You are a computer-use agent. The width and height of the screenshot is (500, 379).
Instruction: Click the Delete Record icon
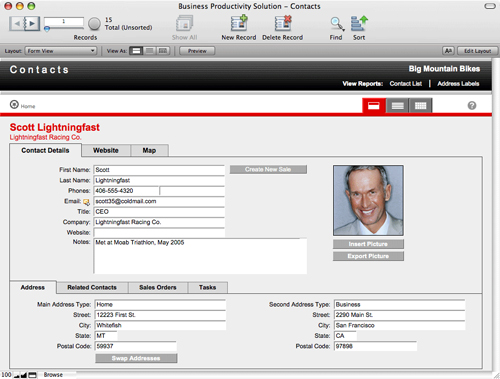click(283, 23)
